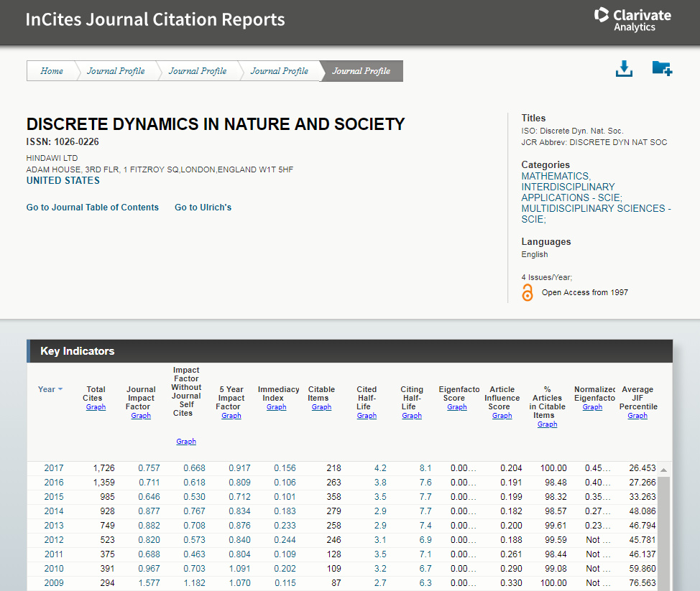The image size is (700, 591).
Task: Click the add-to-folder icon
Action: pos(661,69)
